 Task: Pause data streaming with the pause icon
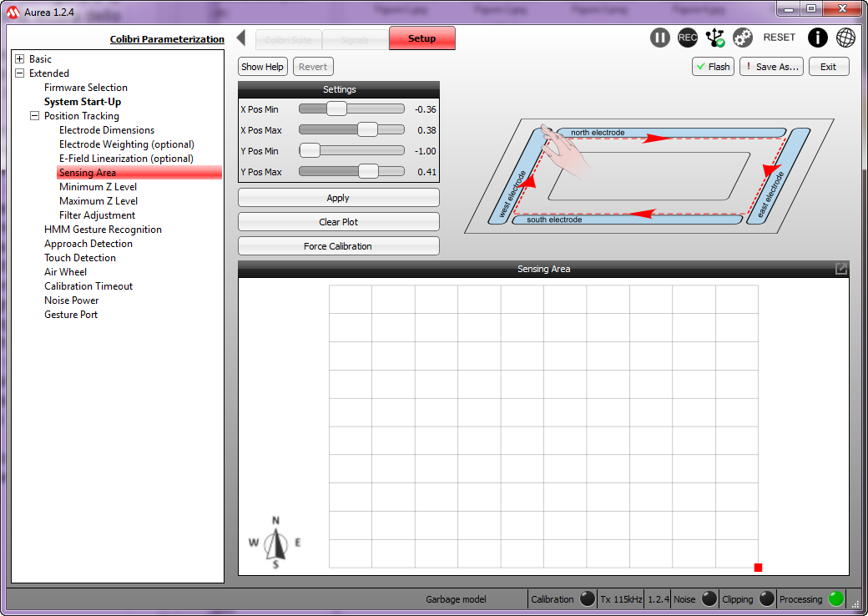click(x=660, y=38)
